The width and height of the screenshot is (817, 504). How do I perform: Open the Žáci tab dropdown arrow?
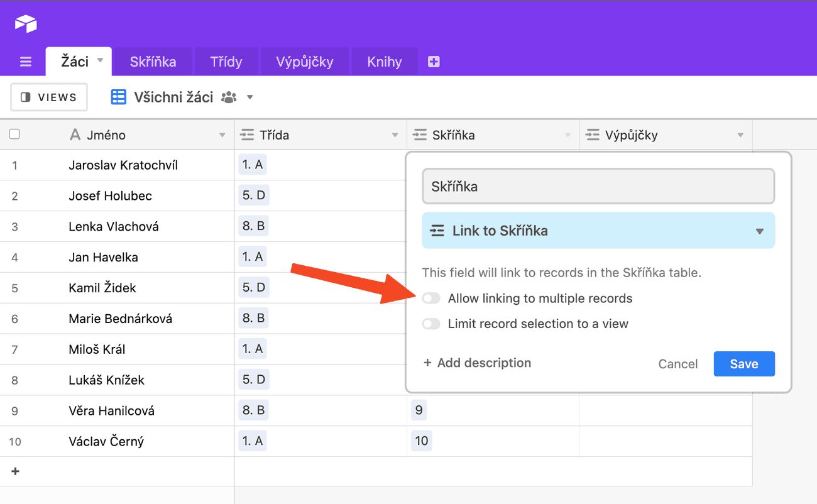(x=100, y=61)
